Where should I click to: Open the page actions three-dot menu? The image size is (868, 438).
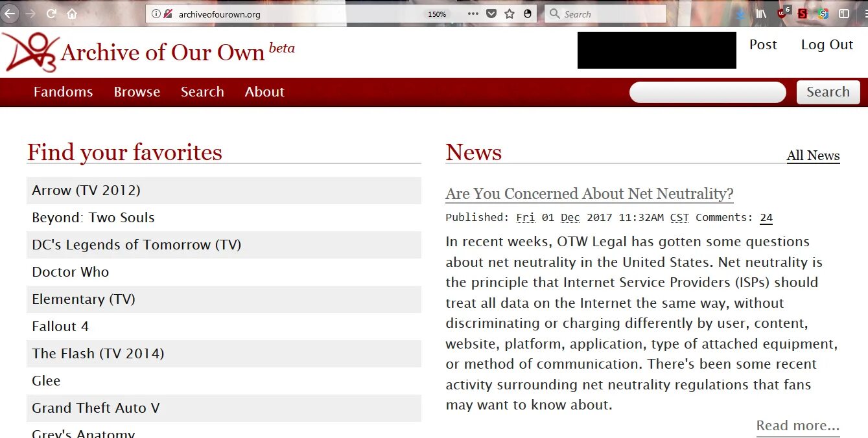(473, 14)
